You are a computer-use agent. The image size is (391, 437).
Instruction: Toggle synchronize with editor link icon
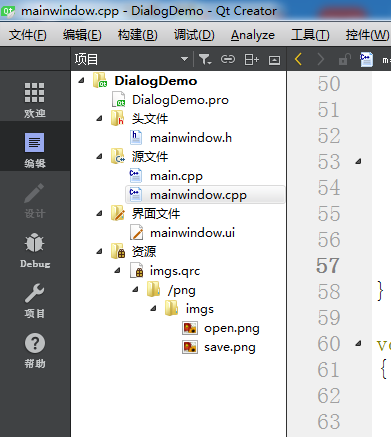pyautogui.click(x=228, y=59)
